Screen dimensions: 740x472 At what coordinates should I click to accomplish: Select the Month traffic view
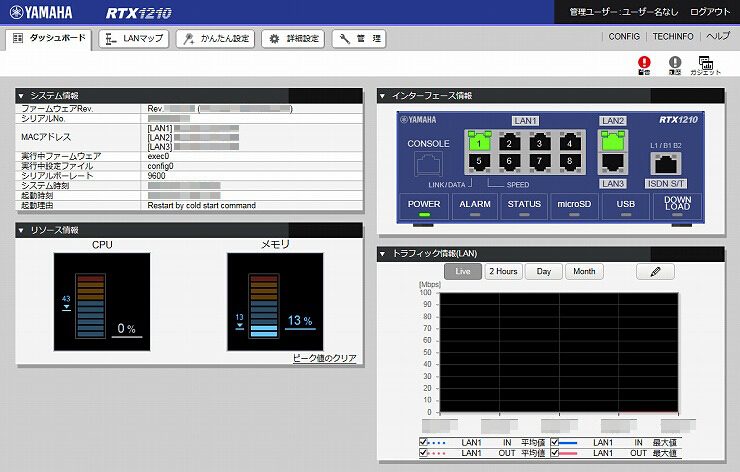click(584, 271)
